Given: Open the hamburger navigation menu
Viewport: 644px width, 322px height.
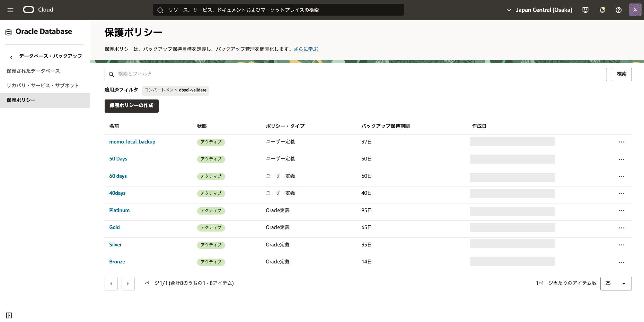Looking at the screenshot, I should point(10,10).
